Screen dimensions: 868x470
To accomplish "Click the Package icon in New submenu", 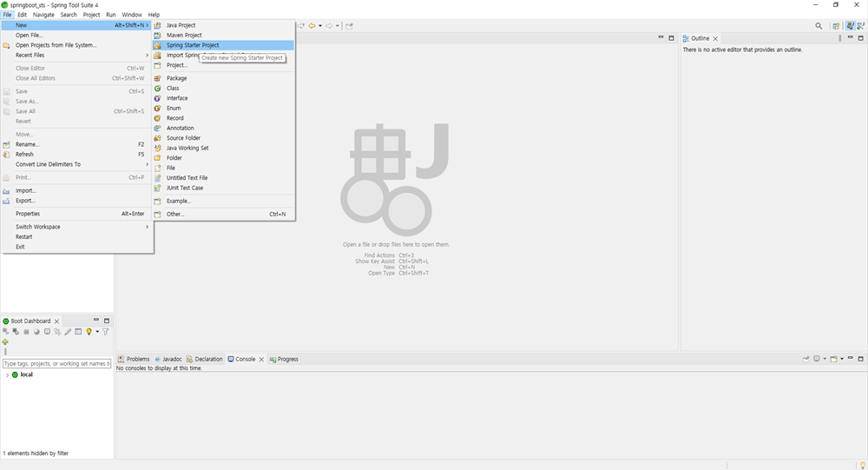I will point(158,78).
